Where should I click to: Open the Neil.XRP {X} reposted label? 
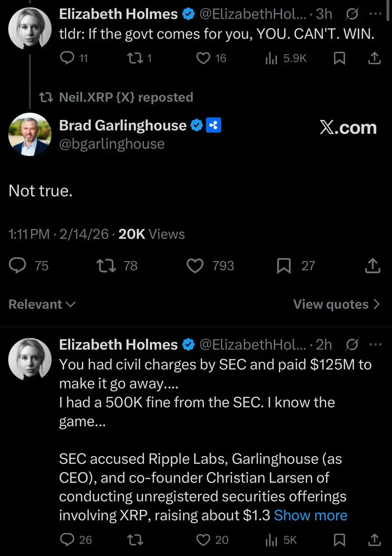116,97
